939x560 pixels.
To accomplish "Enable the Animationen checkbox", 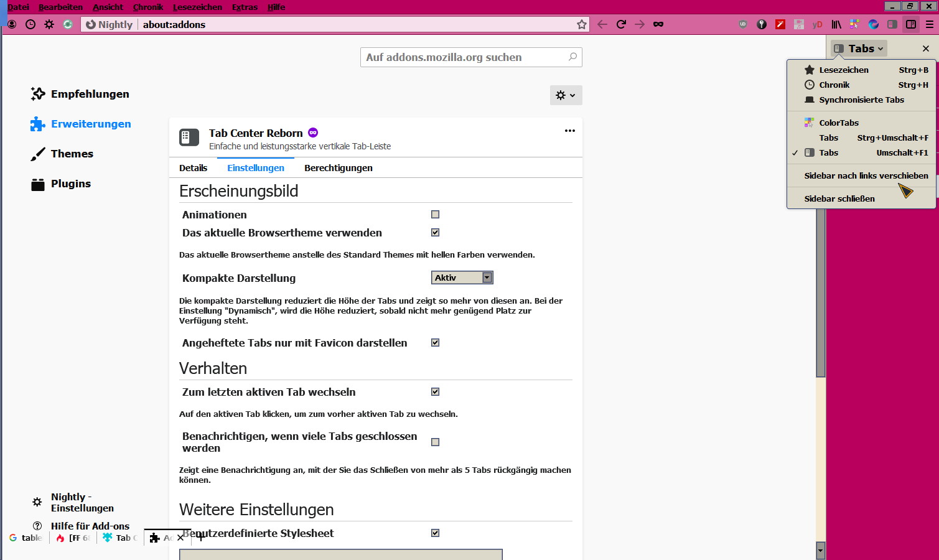I will point(436,215).
